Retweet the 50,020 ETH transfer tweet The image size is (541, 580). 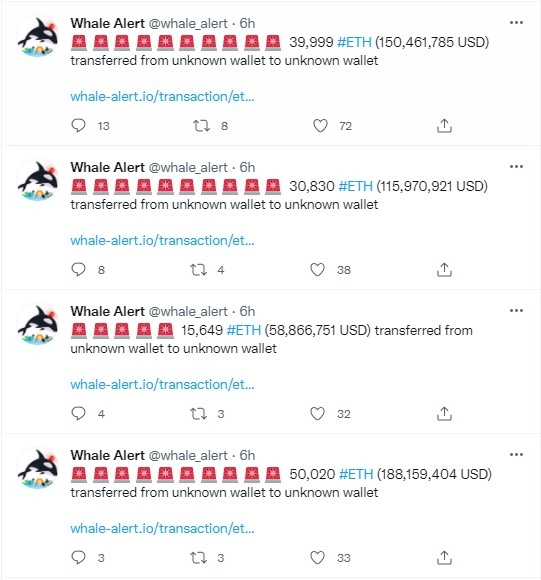[198, 557]
